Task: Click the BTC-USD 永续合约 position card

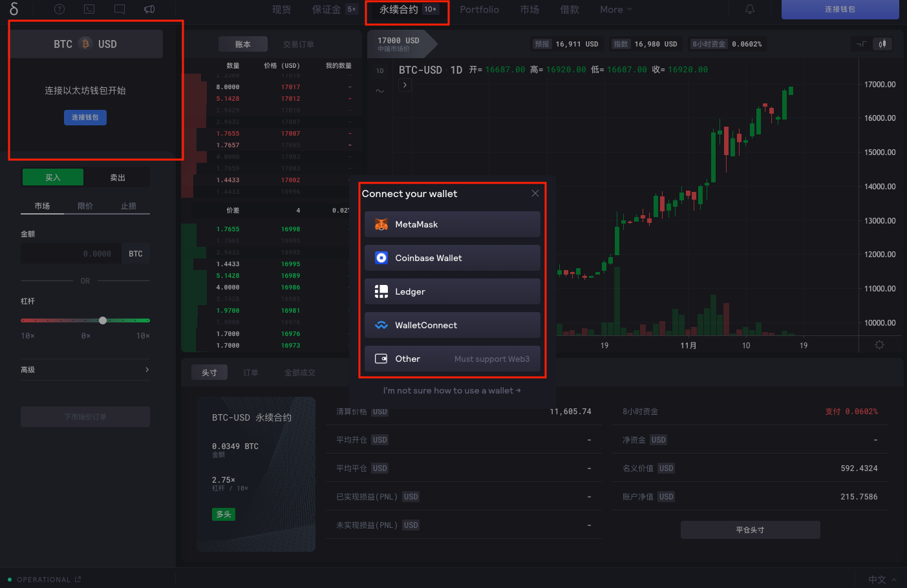Action: (x=256, y=474)
